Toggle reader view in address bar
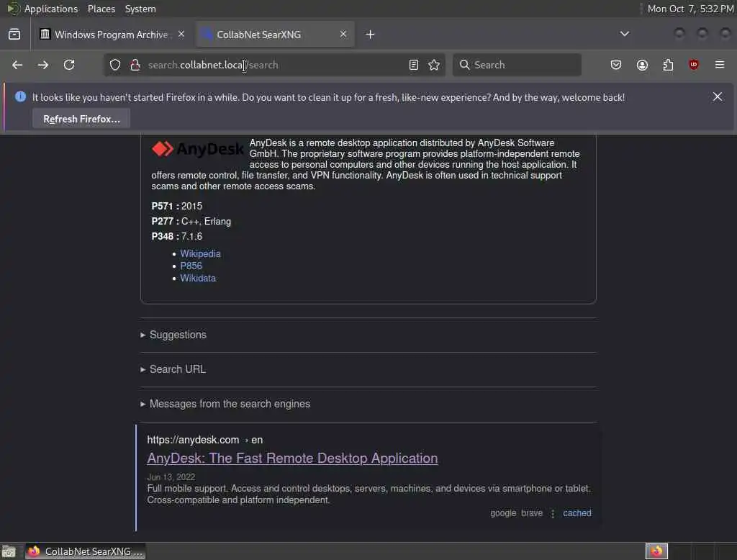This screenshot has height=560, width=737. pos(414,65)
